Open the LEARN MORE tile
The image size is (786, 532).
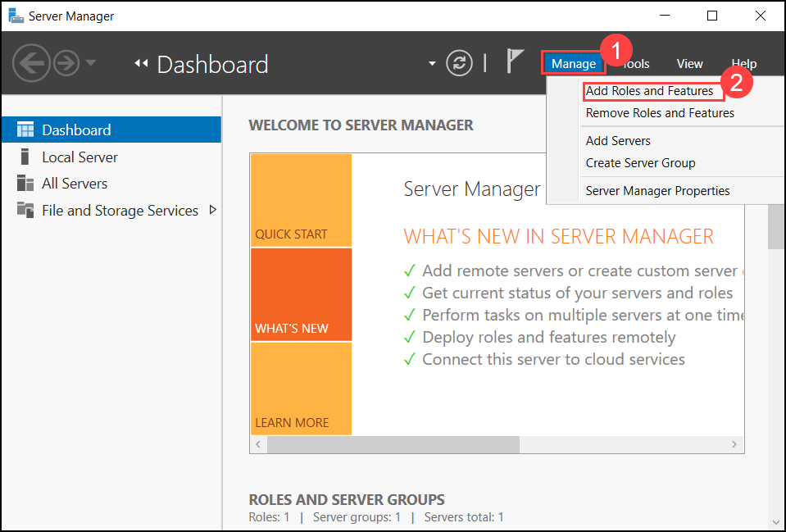[x=302, y=389]
